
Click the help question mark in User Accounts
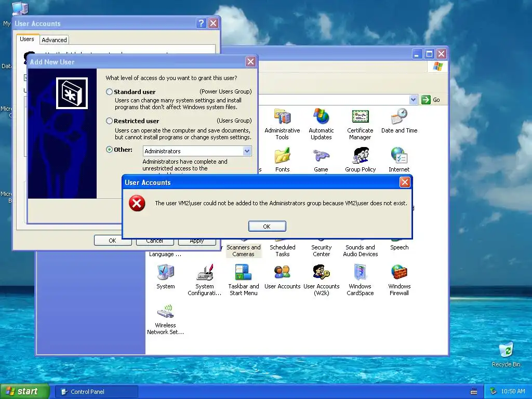(x=201, y=23)
